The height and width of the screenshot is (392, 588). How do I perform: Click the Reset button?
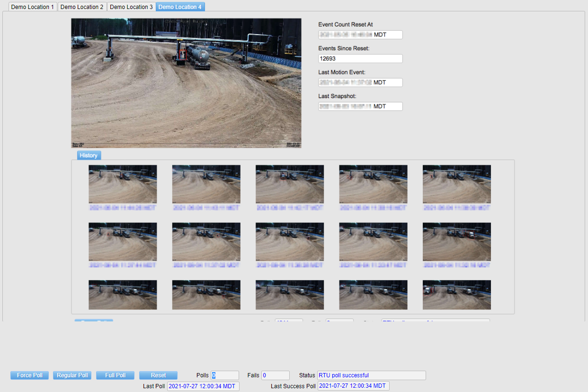(x=158, y=375)
